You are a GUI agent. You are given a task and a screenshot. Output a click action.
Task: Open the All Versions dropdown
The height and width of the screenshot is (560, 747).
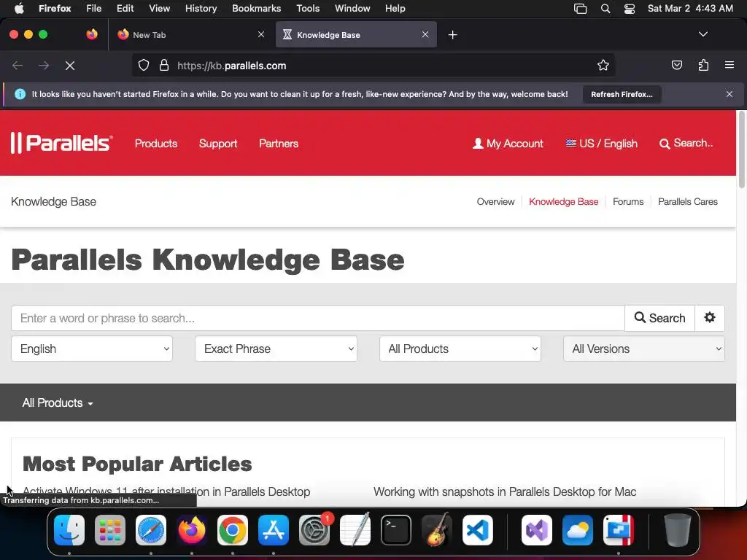[x=644, y=349]
